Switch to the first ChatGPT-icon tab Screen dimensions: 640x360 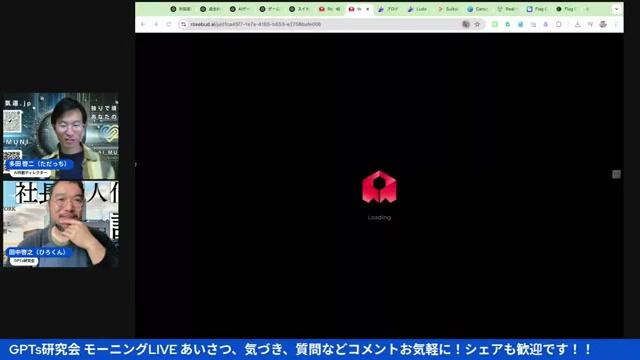(180, 9)
